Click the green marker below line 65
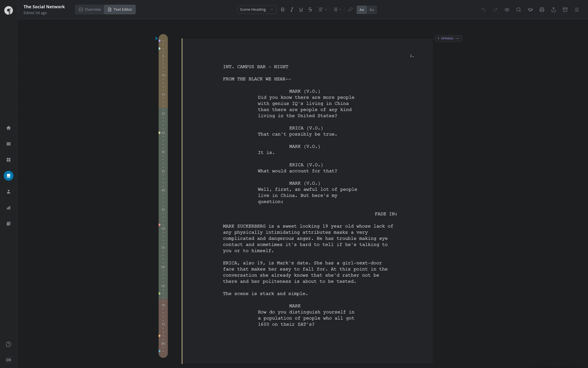The image size is (588, 368). click(x=160, y=293)
